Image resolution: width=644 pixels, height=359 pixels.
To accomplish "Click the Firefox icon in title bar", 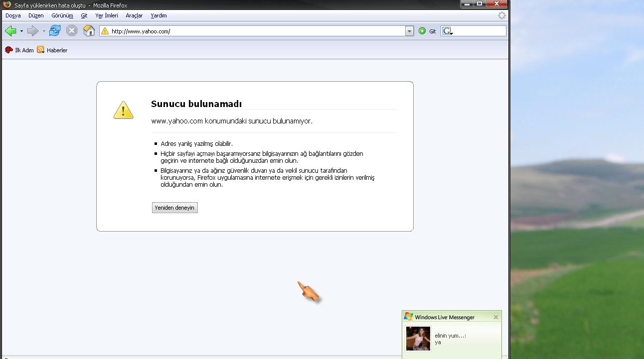I will (x=7, y=4).
